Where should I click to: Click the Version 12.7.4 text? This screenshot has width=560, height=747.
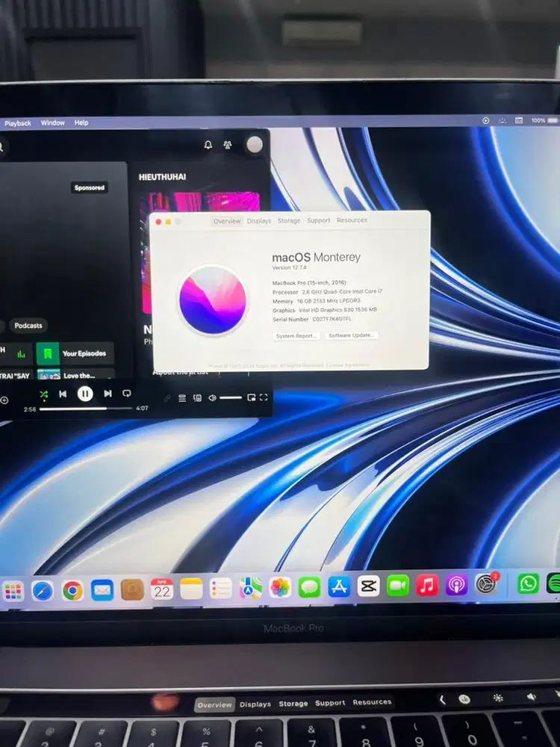(x=290, y=267)
